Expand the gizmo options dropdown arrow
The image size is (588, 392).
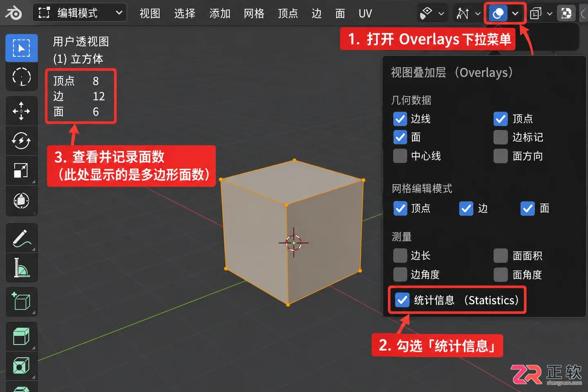pyautogui.click(x=478, y=13)
